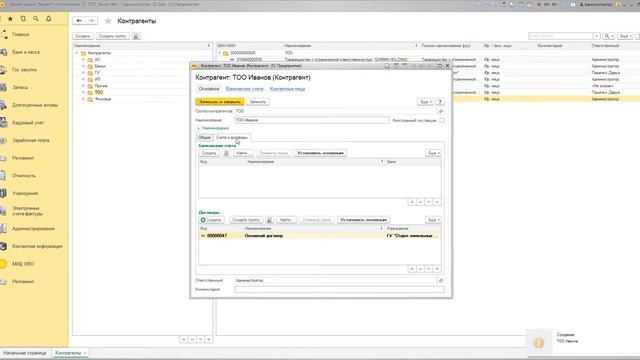Viewport: 640px width, 360px height.
Task: Click the help question mark in the dialog
Action: pos(440,102)
